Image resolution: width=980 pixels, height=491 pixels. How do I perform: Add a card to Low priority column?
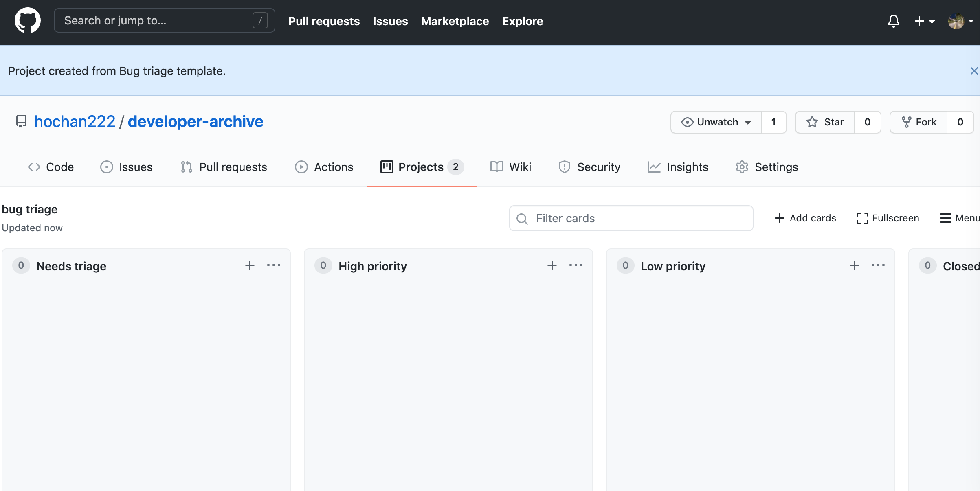[854, 265]
